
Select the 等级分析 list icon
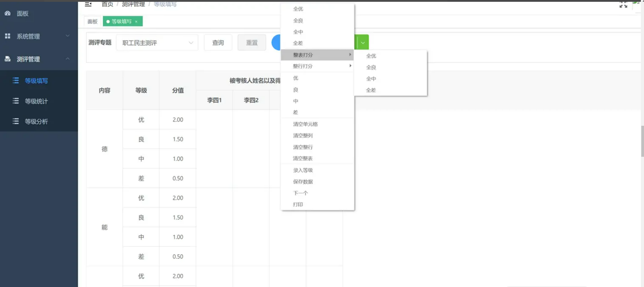[16, 121]
